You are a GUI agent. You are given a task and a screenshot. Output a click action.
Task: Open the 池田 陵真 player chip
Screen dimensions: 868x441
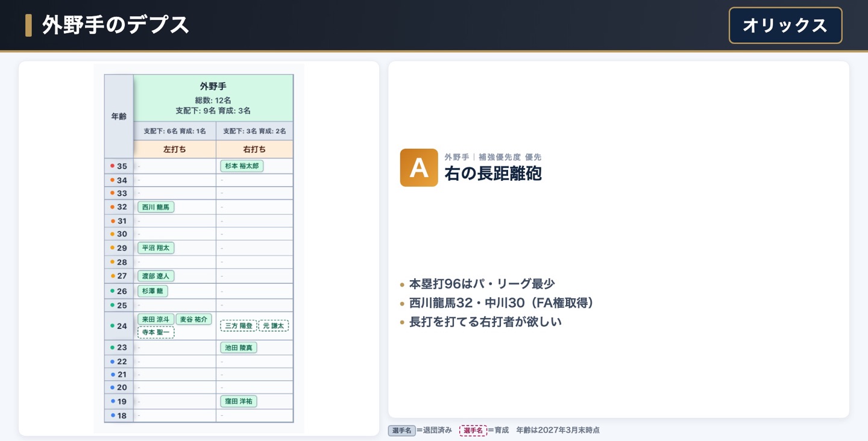tap(239, 348)
